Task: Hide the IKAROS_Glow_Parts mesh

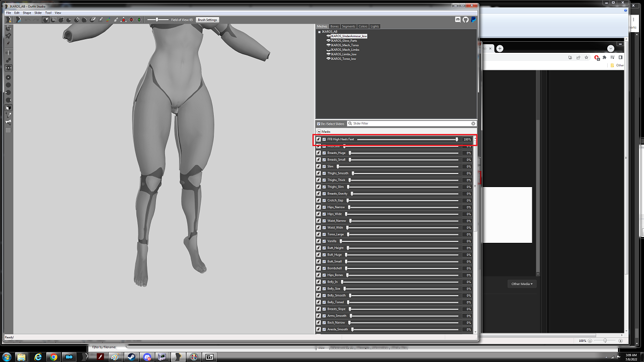Action: [x=329, y=41]
